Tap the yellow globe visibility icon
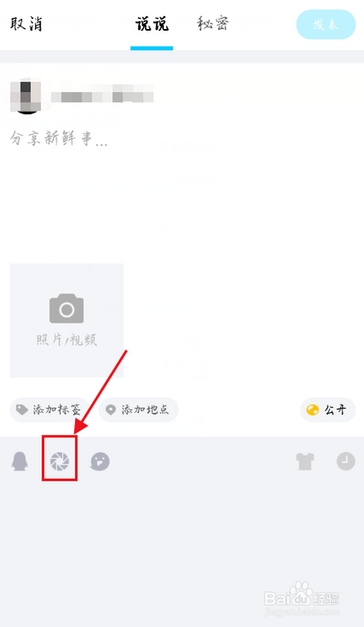This screenshot has height=627, width=364. [x=312, y=410]
